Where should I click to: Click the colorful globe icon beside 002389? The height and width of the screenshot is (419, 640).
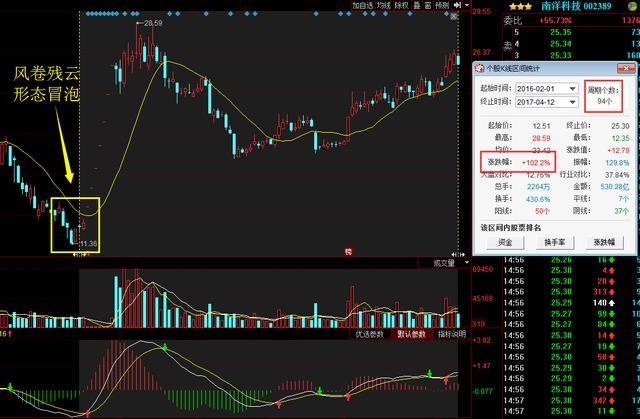[634, 6]
